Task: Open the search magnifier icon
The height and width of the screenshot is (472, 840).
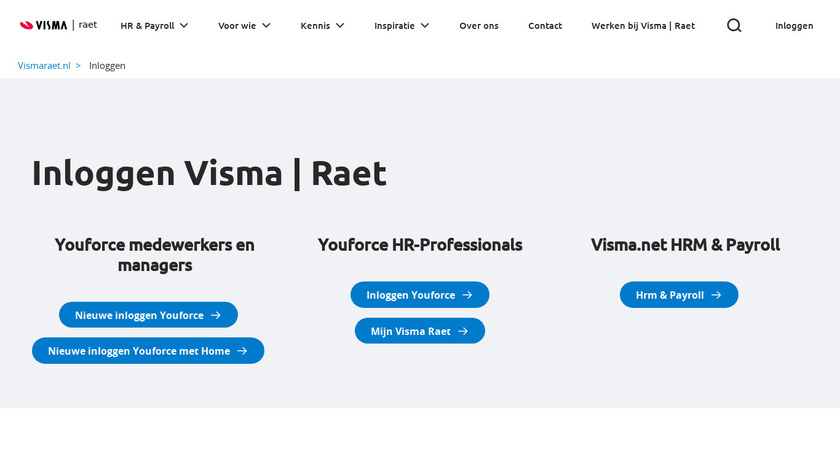Action: pyautogui.click(x=734, y=25)
